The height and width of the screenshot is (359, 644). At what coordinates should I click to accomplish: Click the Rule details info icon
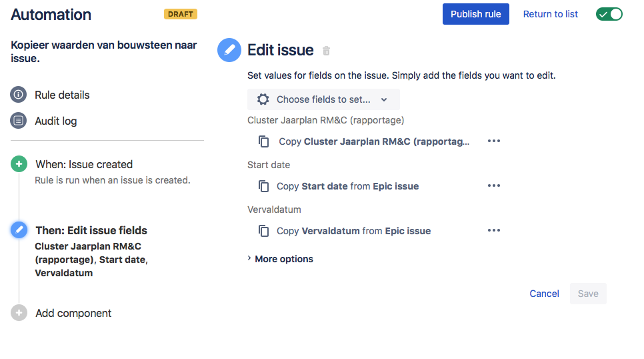(x=19, y=95)
